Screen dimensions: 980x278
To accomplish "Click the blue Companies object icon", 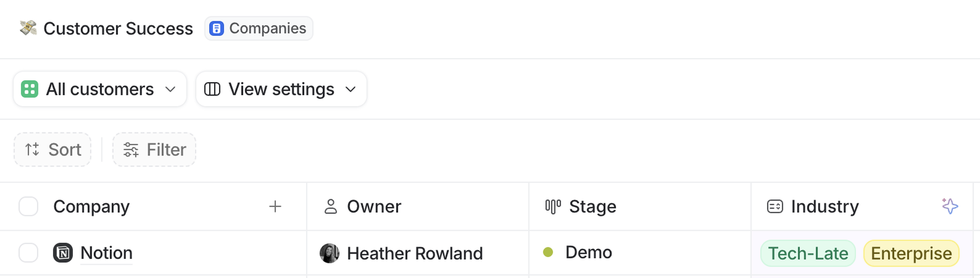I will click(216, 29).
